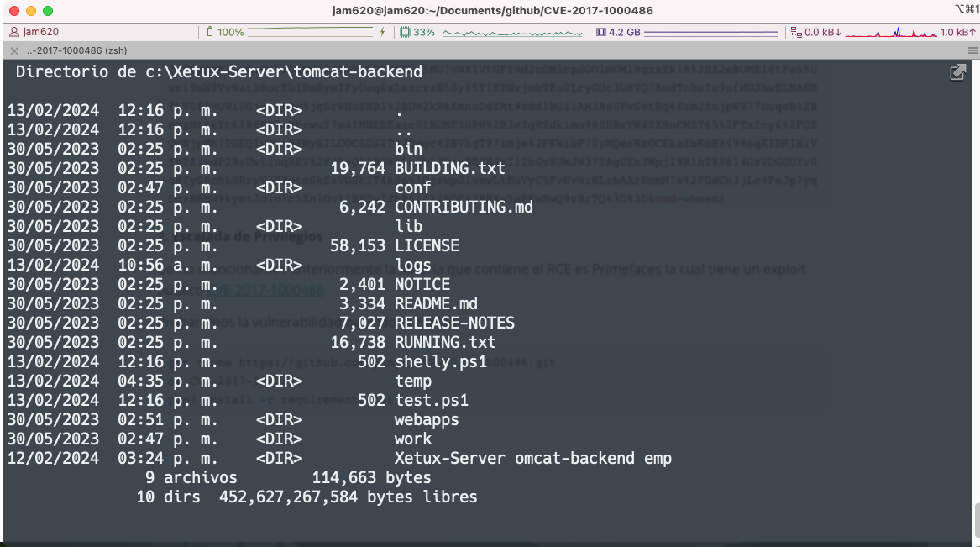Screen dimensions: 980x547
Task: Click the 1.0 kB upload indicator
Action: point(958,32)
